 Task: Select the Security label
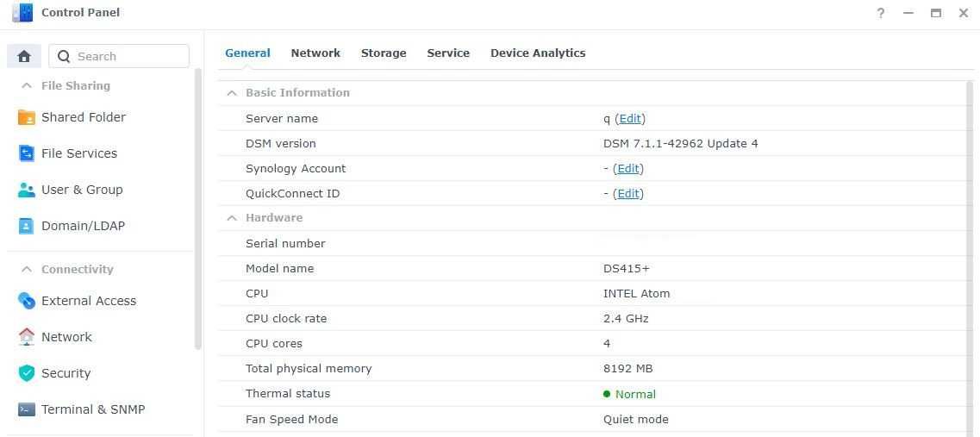pyautogui.click(x=66, y=373)
